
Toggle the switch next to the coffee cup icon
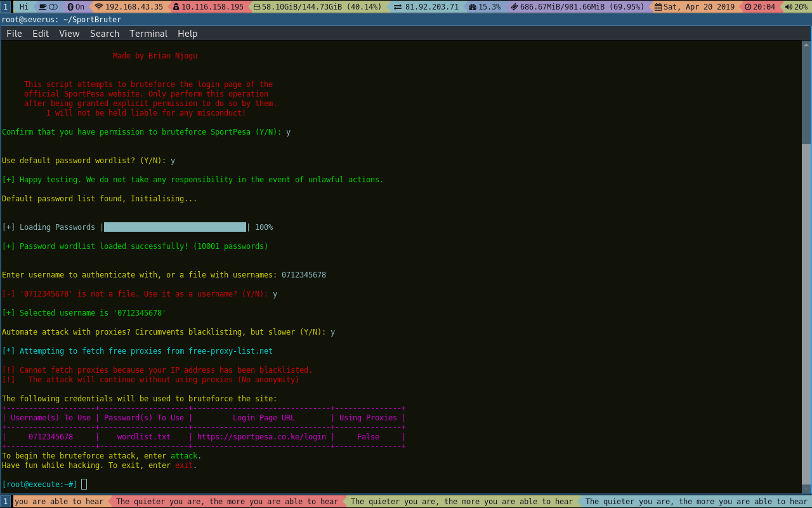[x=53, y=6]
